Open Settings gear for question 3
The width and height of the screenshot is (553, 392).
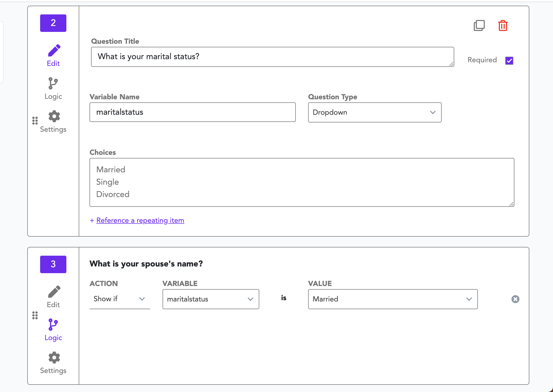click(53, 363)
